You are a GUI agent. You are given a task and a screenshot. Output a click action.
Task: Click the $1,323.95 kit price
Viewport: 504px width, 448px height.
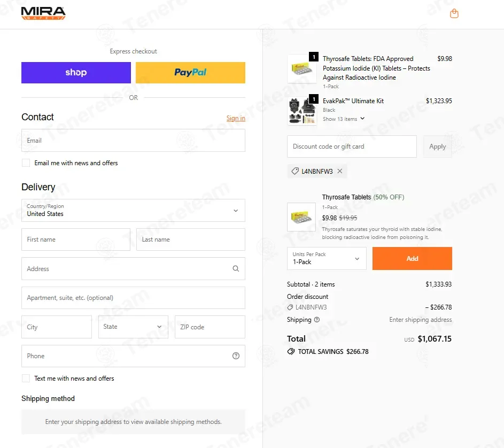click(439, 101)
